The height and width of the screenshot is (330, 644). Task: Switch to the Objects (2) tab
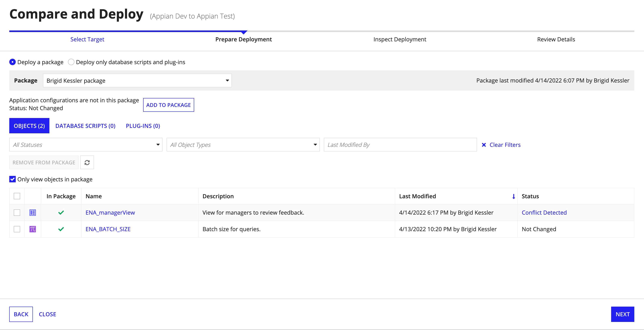[x=29, y=126]
